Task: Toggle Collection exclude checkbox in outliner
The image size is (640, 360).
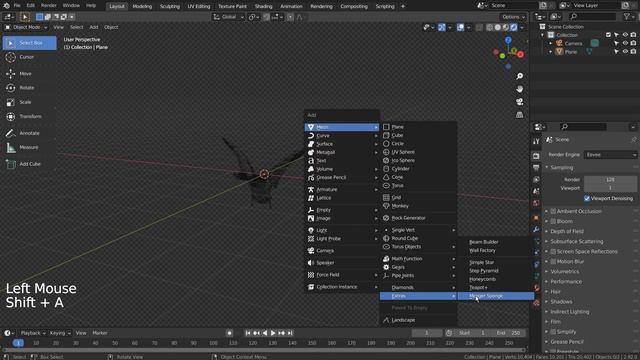Action: pos(609,35)
